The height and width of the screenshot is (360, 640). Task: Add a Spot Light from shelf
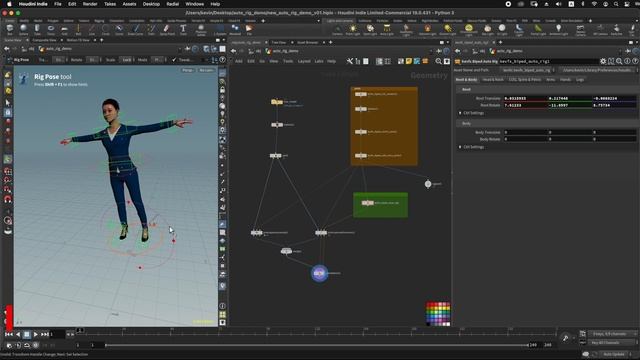point(370,29)
